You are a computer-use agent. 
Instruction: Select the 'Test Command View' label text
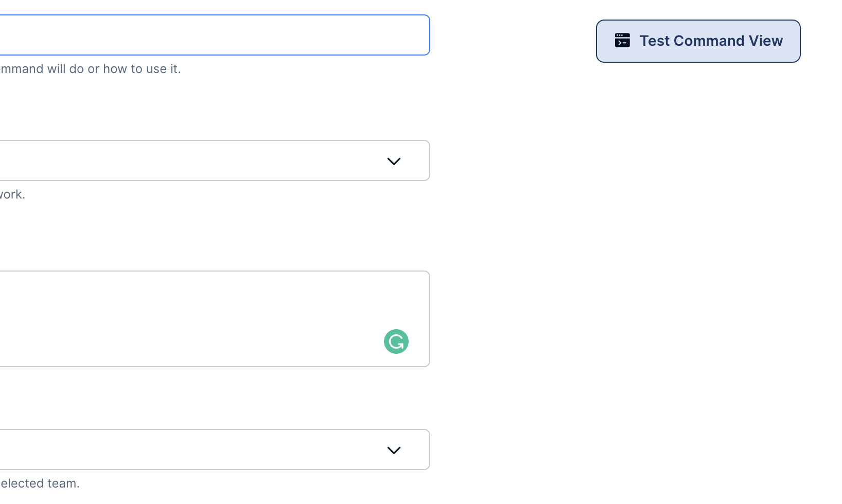711,41
